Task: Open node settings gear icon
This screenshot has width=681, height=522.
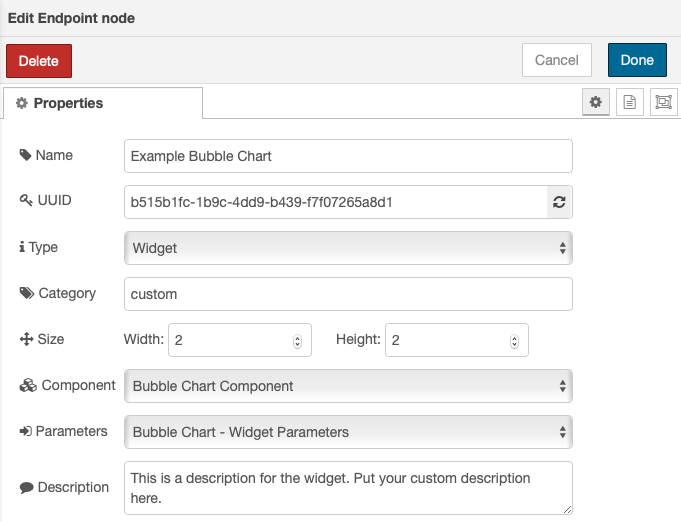Action: (x=595, y=102)
